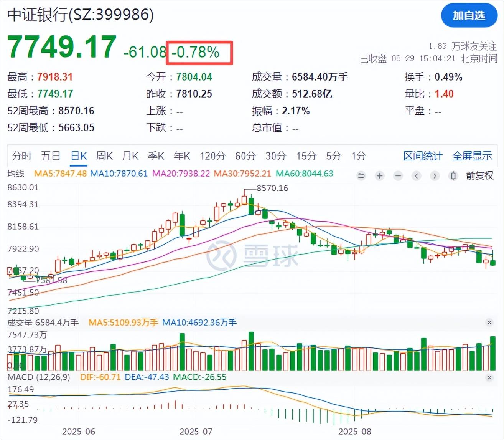Select the 60分 interval tab
Viewport: 504px width, 440px height.
[245, 156]
